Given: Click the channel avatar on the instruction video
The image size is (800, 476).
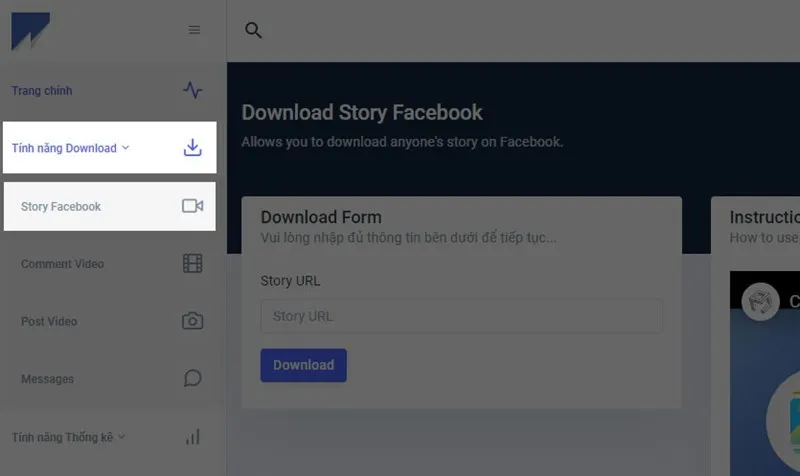Looking at the screenshot, I should (760, 302).
